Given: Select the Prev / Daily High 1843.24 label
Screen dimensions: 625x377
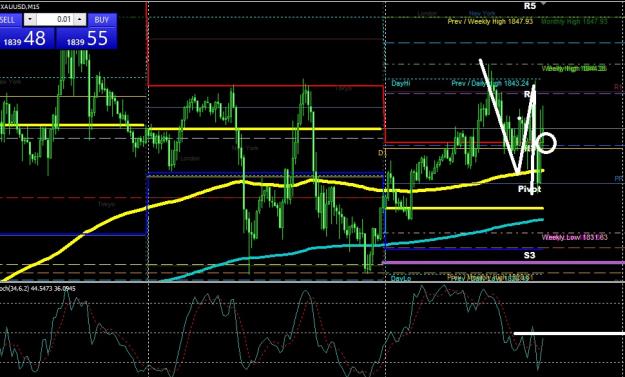Looking at the screenshot, I should pos(490,83).
